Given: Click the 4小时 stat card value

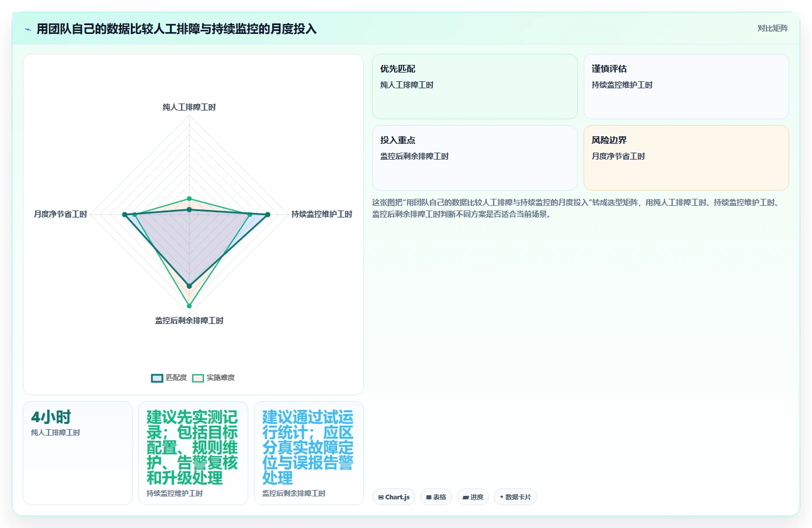Looking at the screenshot, I should 51,417.
